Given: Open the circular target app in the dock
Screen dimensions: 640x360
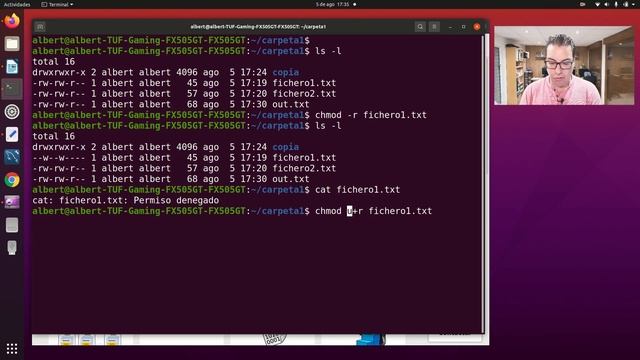Looking at the screenshot, I should pyautogui.click(x=12, y=112).
